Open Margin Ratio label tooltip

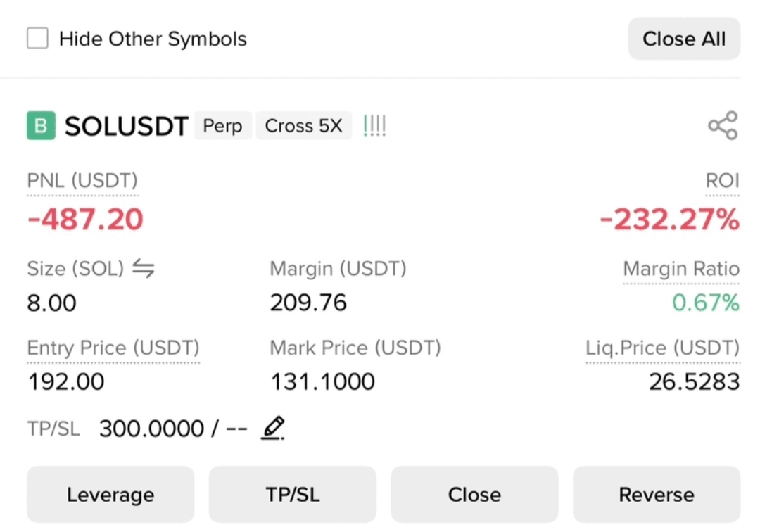pyautogui.click(x=681, y=269)
